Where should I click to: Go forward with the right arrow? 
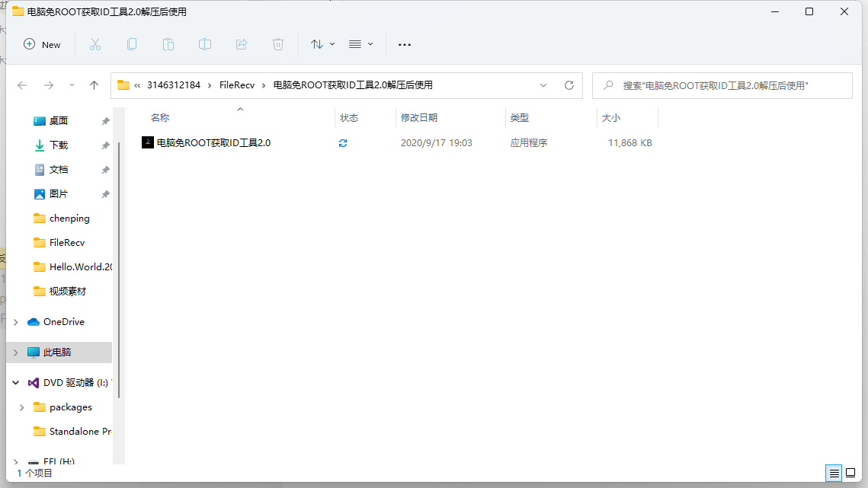(x=49, y=85)
